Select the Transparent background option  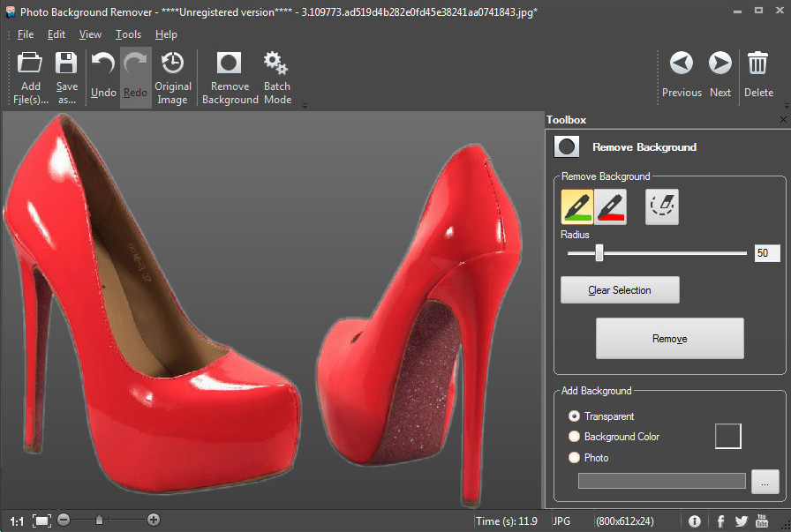575,416
